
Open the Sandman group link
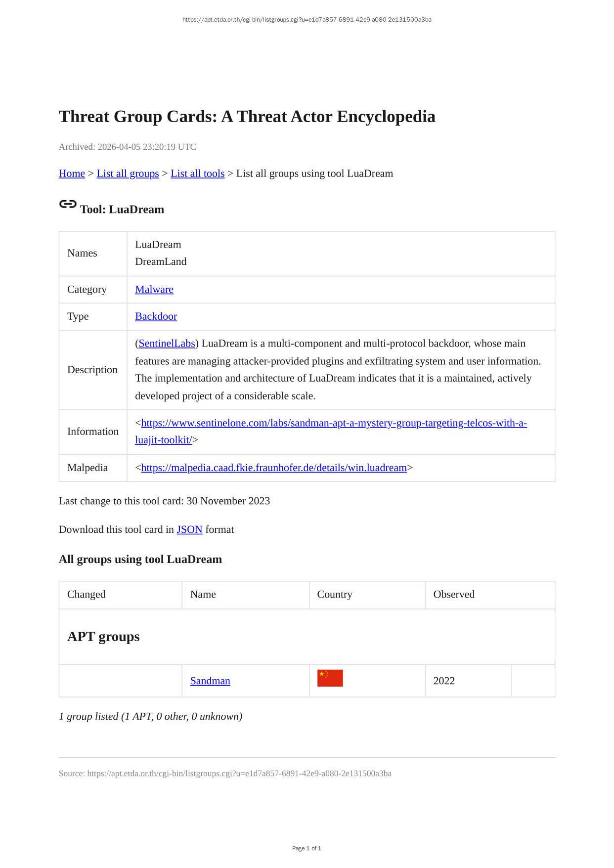(x=210, y=681)
